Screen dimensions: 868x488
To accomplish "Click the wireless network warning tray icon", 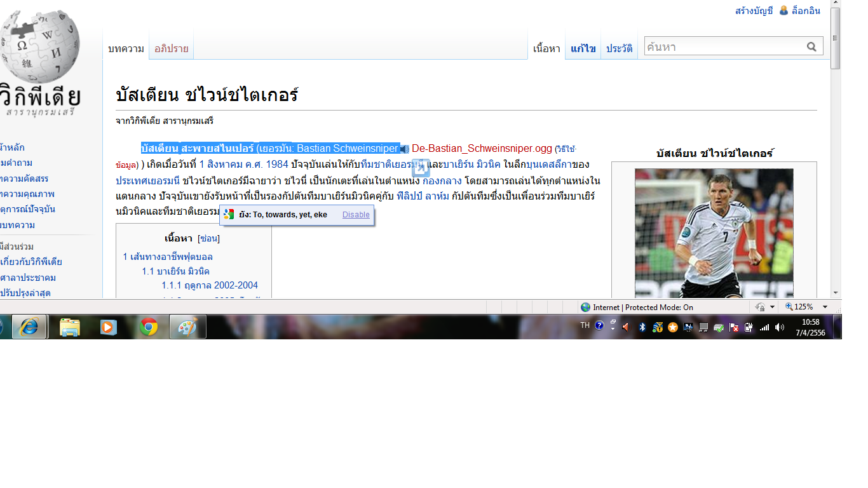I will click(658, 327).
